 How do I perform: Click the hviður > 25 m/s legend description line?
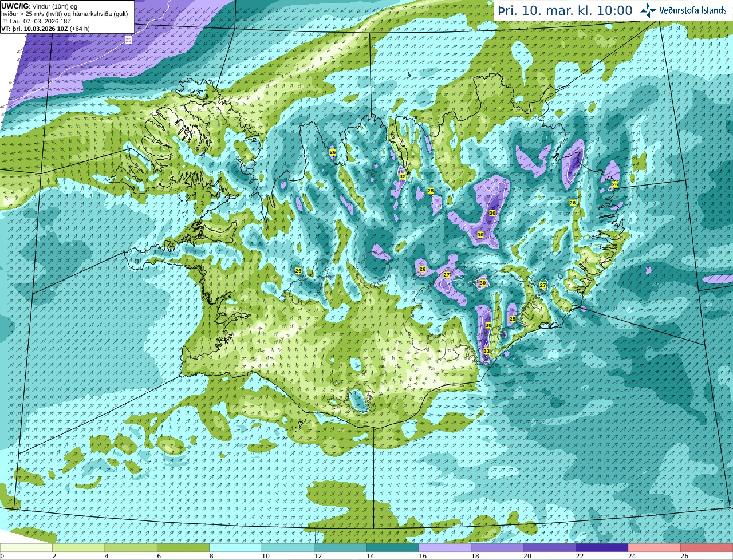point(65,13)
